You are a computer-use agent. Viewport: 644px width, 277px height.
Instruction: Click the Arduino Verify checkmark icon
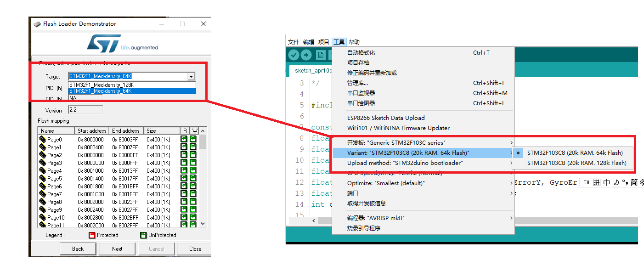click(294, 55)
